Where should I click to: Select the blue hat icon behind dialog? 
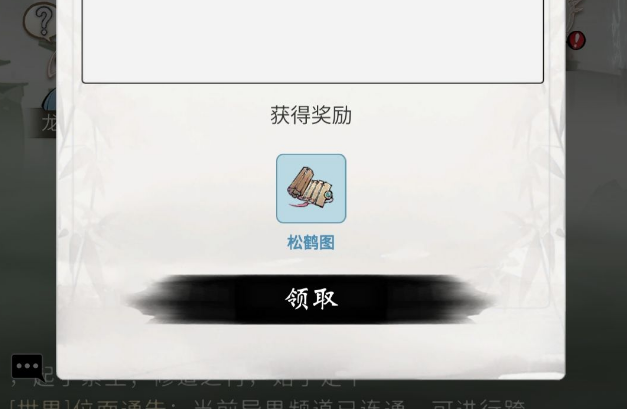click(50, 100)
